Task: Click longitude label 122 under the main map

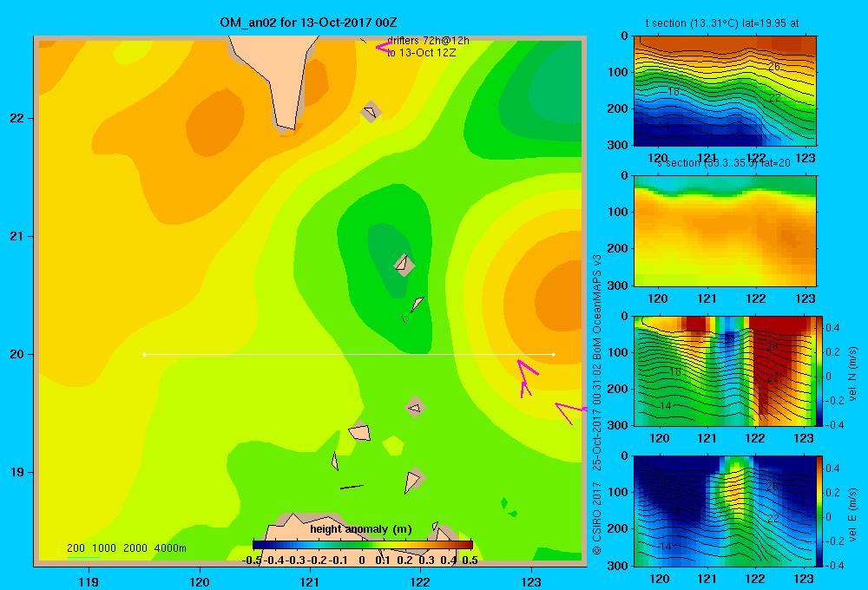Action: 420,581
